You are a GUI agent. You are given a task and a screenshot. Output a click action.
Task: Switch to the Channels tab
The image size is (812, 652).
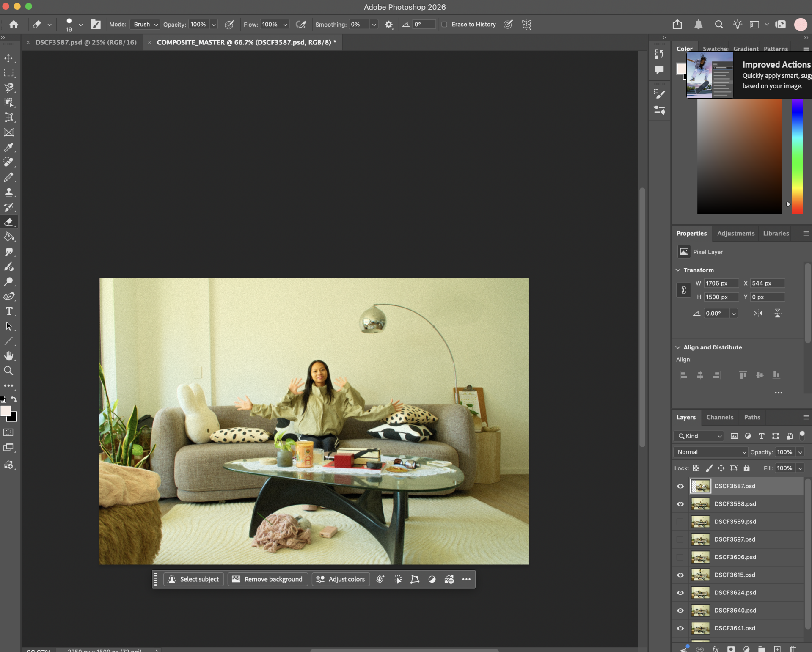(719, 417)
